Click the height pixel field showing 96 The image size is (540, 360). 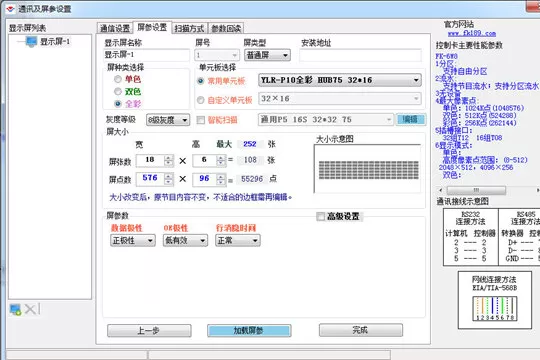tap(205, 178)
